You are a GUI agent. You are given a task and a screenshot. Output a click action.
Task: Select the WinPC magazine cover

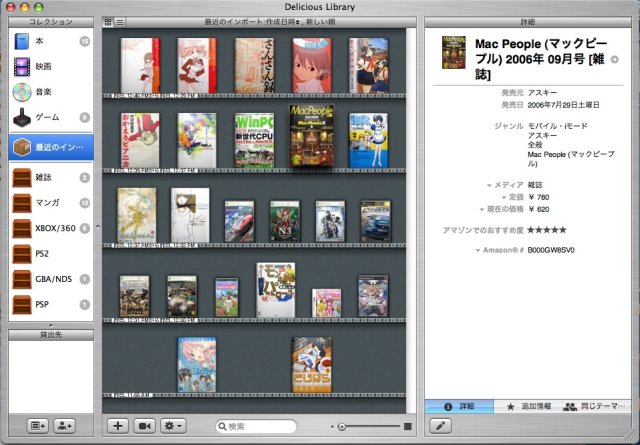coord(254,140)
